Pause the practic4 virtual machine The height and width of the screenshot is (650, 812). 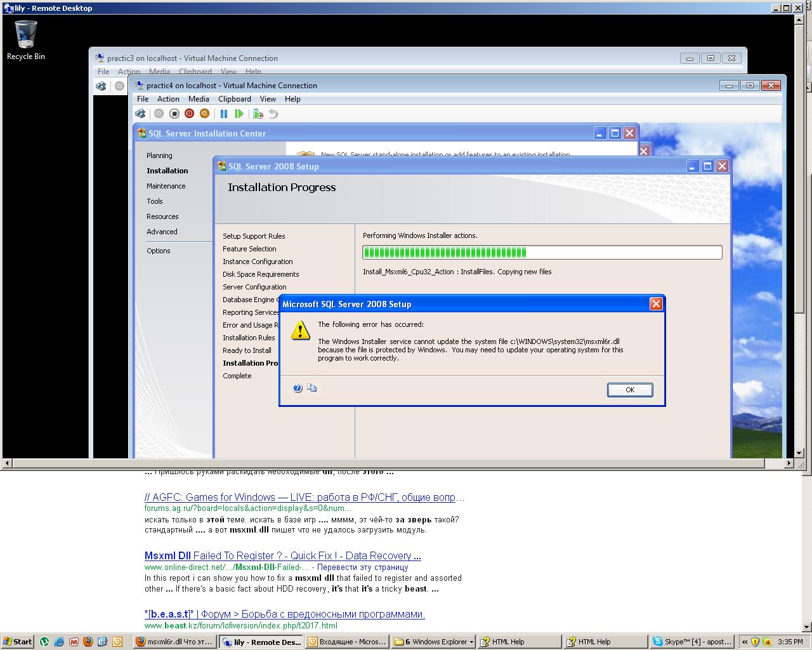click(x=223, y=114)
